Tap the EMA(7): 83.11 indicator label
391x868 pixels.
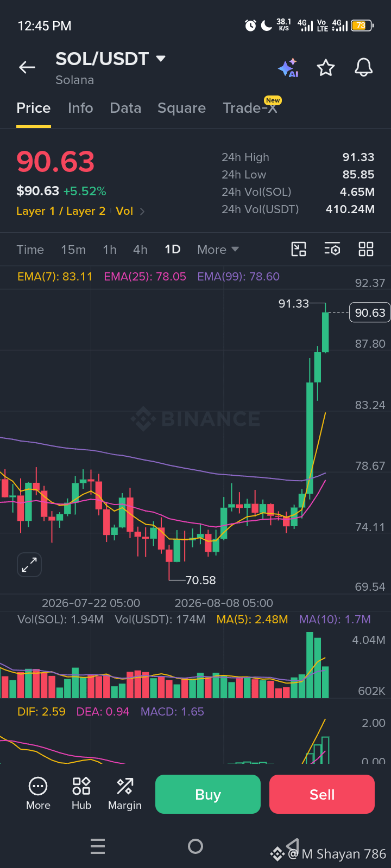point(55,277)
